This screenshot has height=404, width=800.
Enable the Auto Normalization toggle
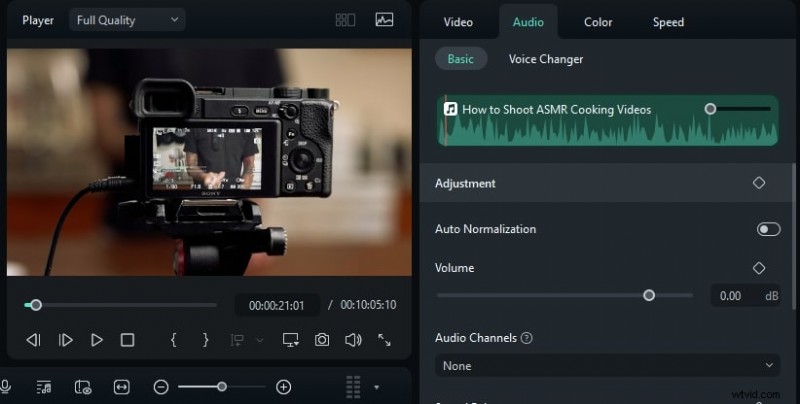pyautogui.click(x=768, y=229)
